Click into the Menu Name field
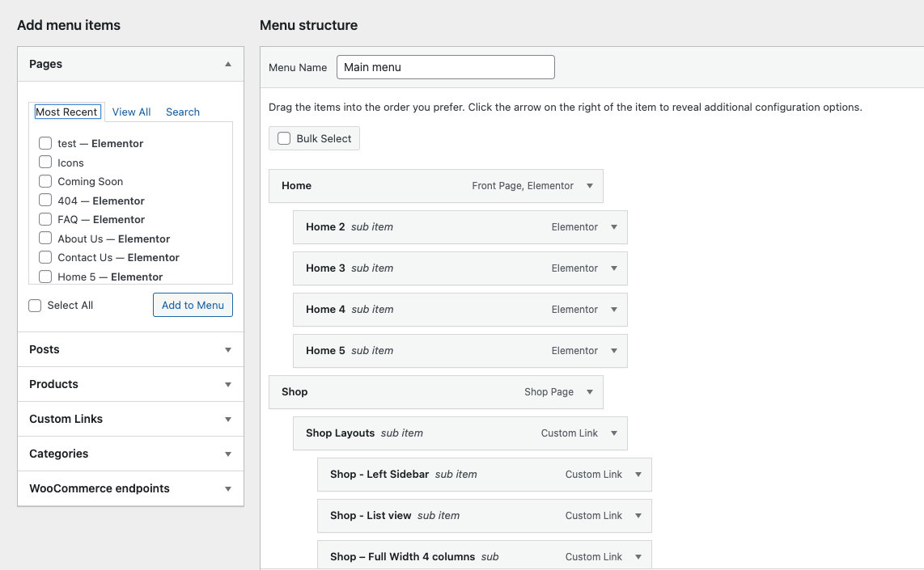Screen dimensions: 924x570 pos(445,67)
